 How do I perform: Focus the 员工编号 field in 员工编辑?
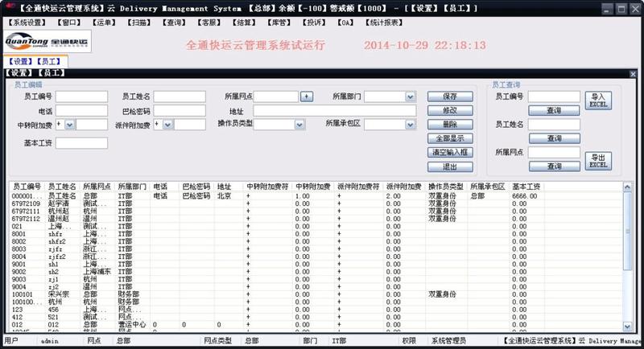tap(81, 96)
